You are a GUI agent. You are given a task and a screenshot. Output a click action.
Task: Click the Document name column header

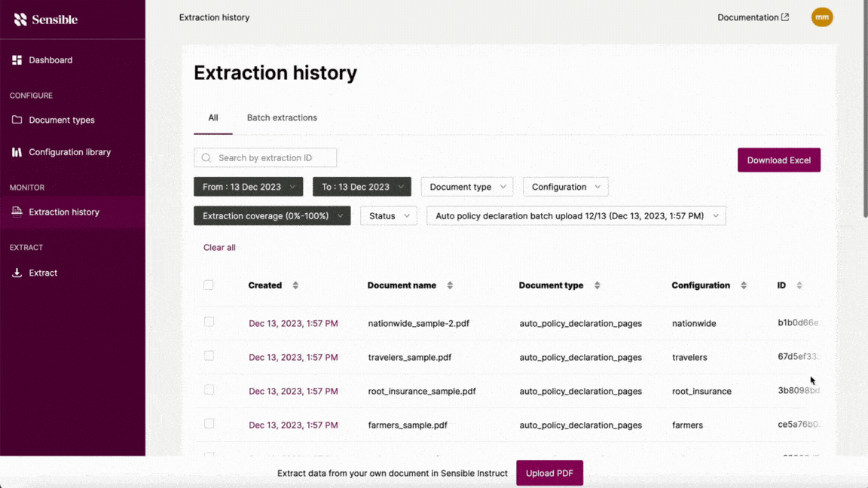coord(402,285)
